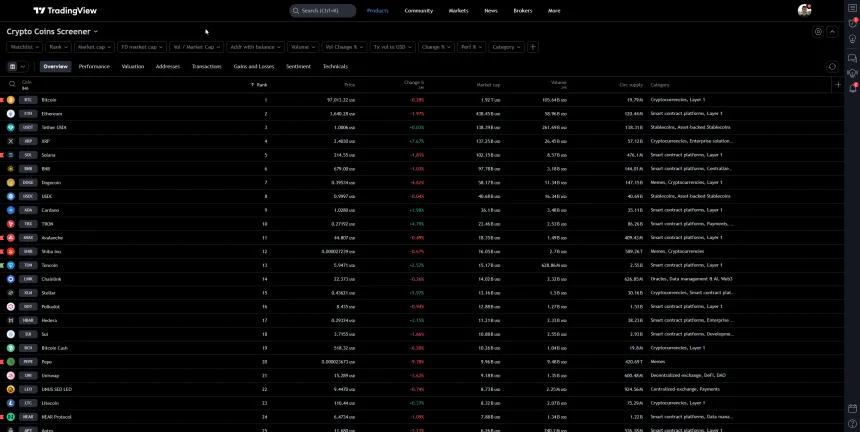
Task: Click the Cardano coin logo
Action: pos(11,210)
